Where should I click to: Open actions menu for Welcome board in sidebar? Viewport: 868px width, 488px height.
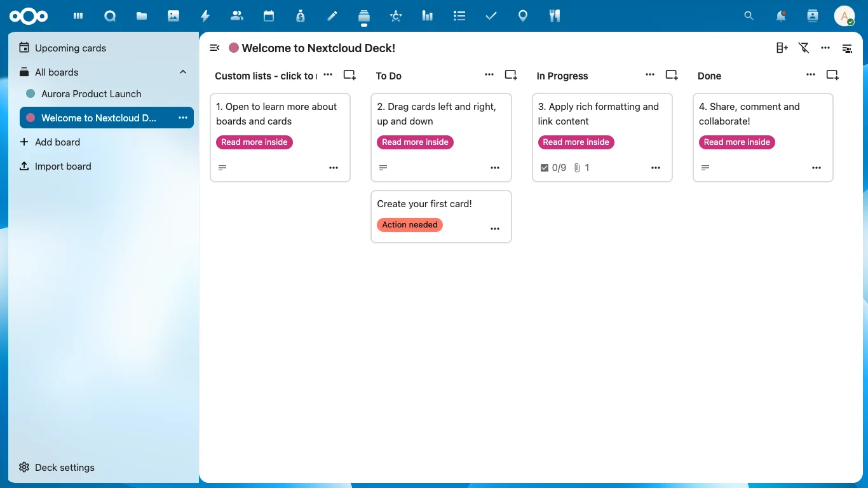click(183, 118)
